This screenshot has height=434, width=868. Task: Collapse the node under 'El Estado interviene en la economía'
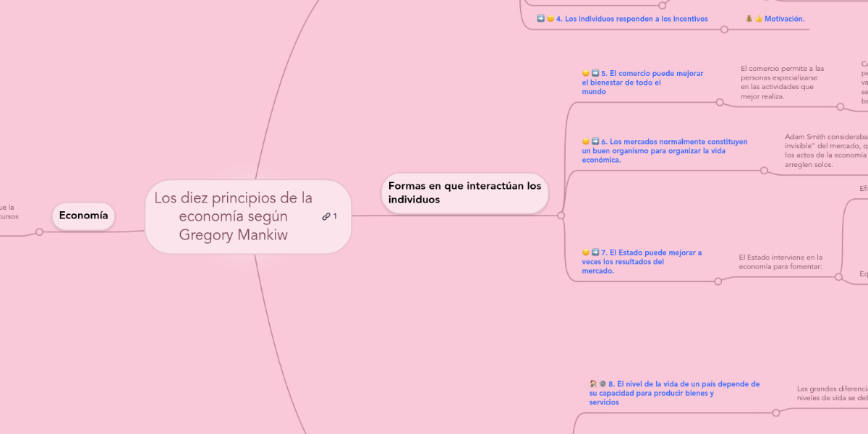click(838, 276)
